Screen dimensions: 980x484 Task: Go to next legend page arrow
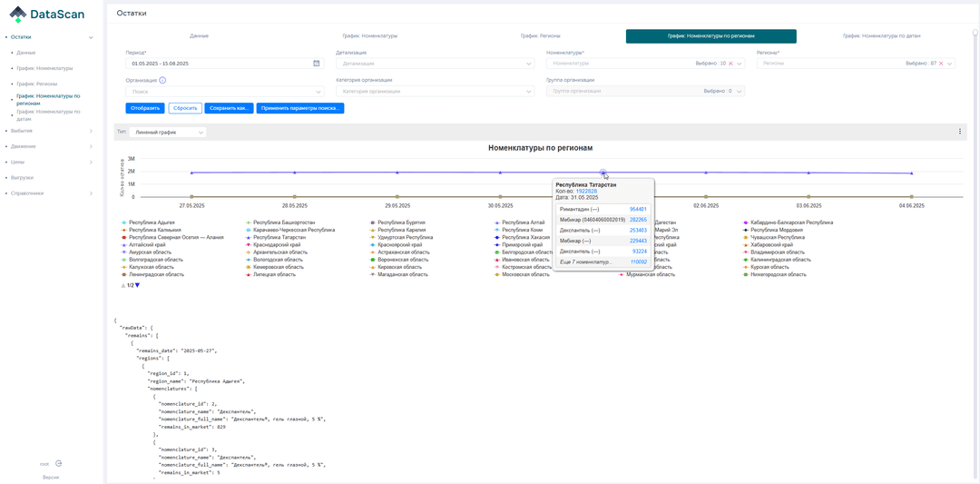138,285
